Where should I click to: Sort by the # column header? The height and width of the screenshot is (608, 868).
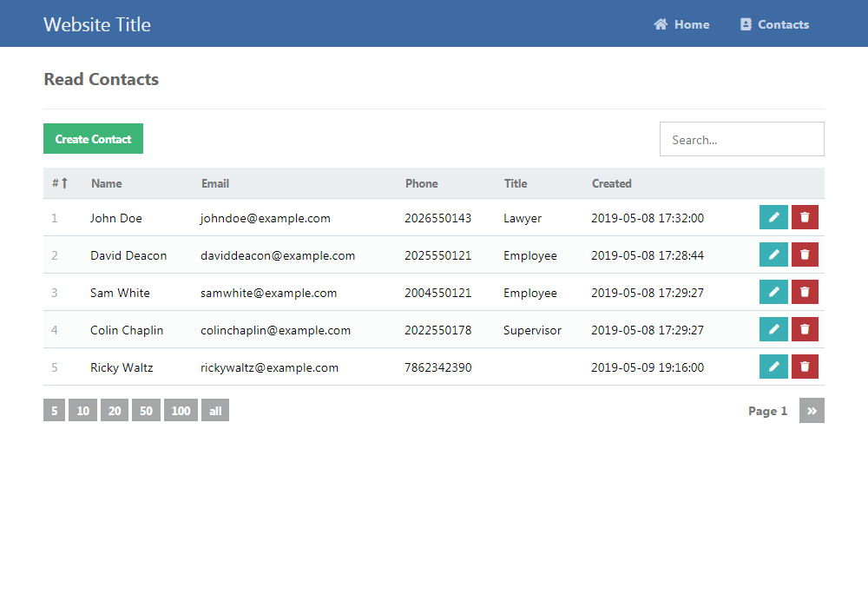pos(60,183)
